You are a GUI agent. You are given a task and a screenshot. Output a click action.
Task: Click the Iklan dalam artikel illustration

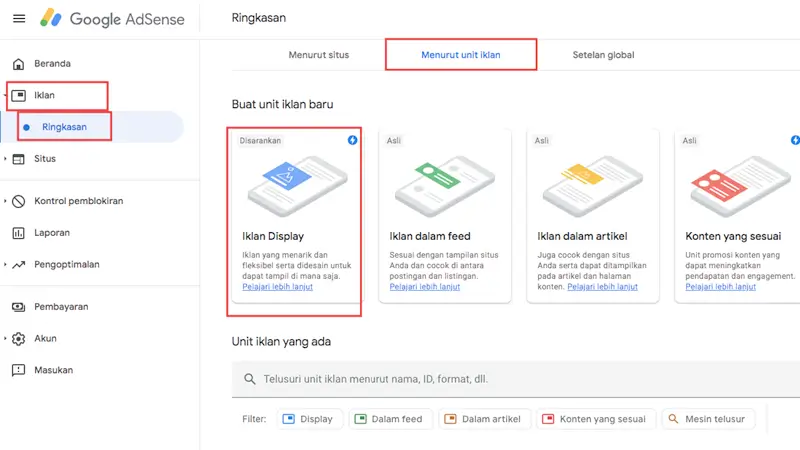(x=592, y=186)
